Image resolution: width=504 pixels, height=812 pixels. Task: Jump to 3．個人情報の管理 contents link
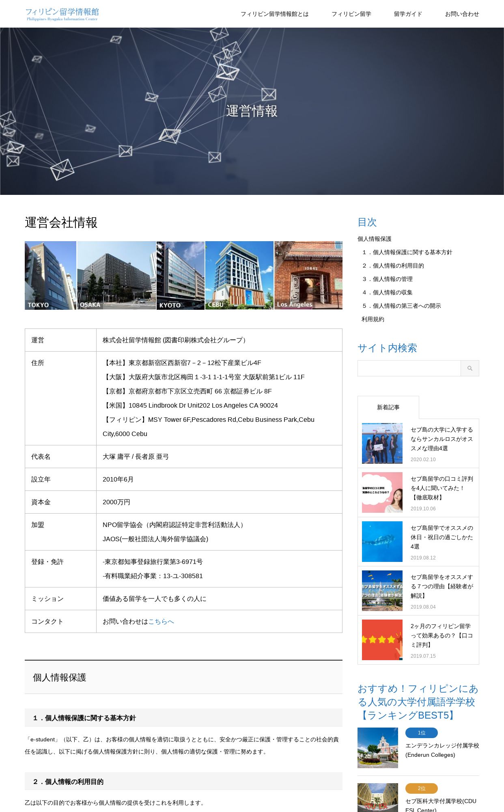point(387,279)
